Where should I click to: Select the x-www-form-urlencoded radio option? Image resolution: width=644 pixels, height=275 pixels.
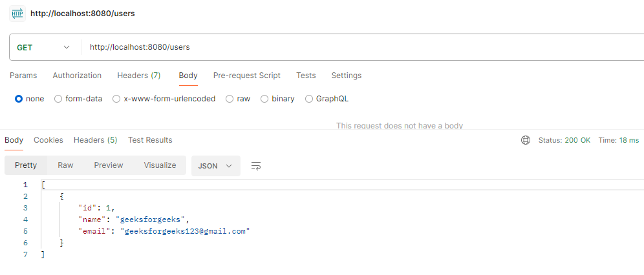(x=116, y=99)
